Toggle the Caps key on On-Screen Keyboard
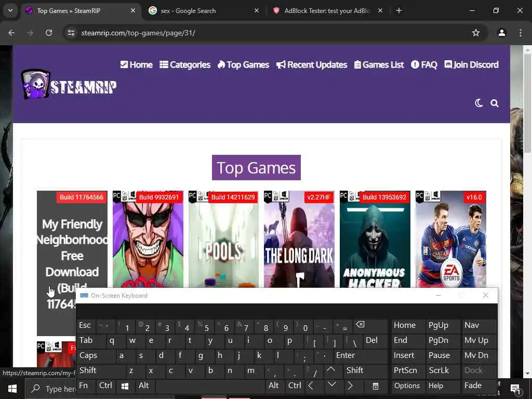Screen dimensions: 532x399 coord(96,355)
